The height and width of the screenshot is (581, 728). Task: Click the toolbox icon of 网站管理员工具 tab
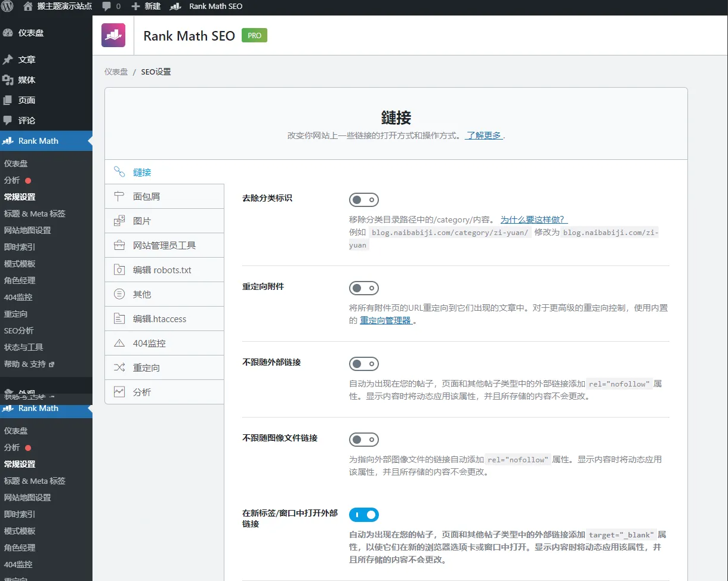(119, 245)
